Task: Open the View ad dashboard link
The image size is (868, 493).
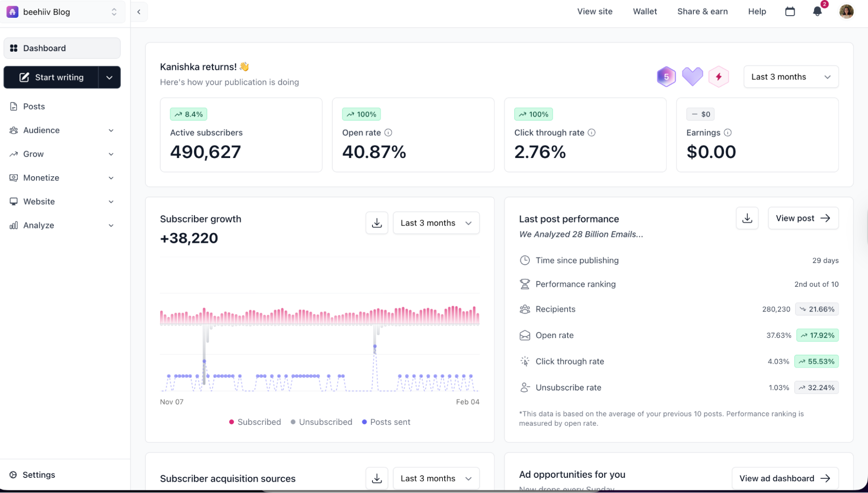Action: coord(785,478)
